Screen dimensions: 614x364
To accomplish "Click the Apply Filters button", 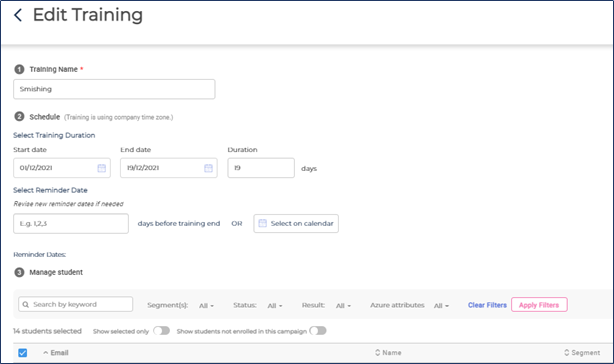I will (539, 305).
